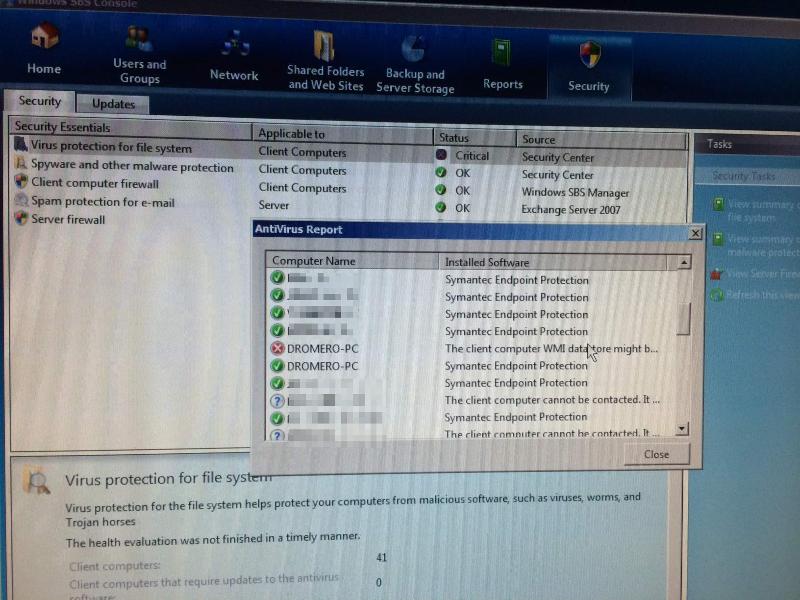Click the Exchange Server 2007 source cell

pyautogui.click(x=571, y=210)
